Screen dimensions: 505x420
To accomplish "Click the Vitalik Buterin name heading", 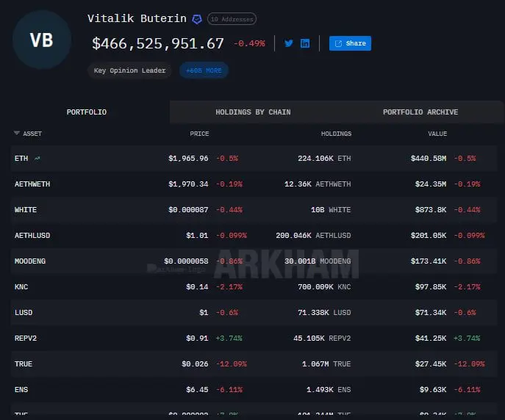I will tap(137, 18).
